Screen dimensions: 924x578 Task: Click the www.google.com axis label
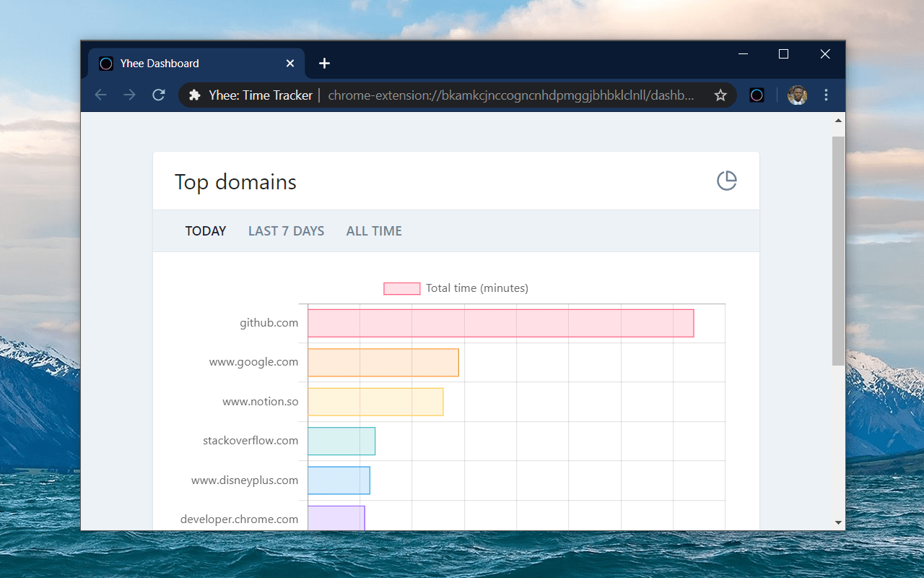[x=253, y=362]
